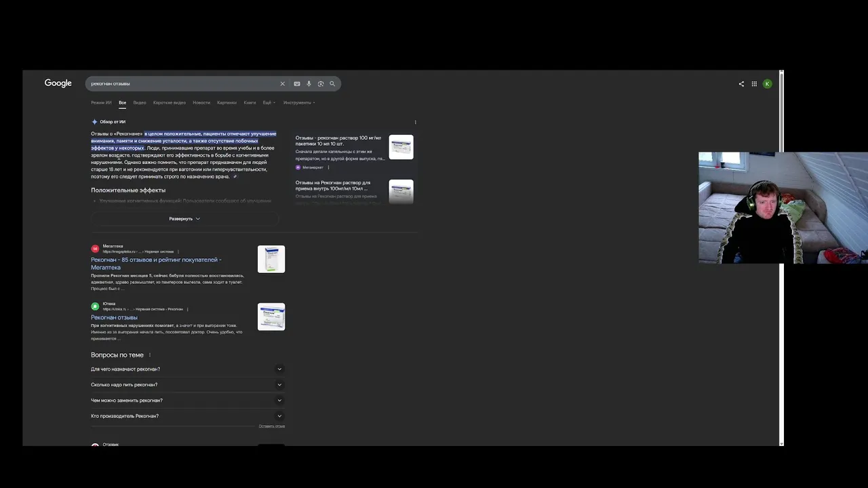Click the share icon at top right

pyautogui.click(x=741, y=84)
